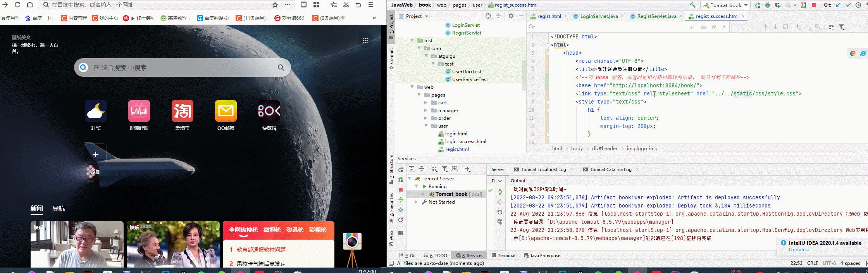
Task: Click the nine-dot grid icon on new tab page
Action: click(x=365, y=40)
